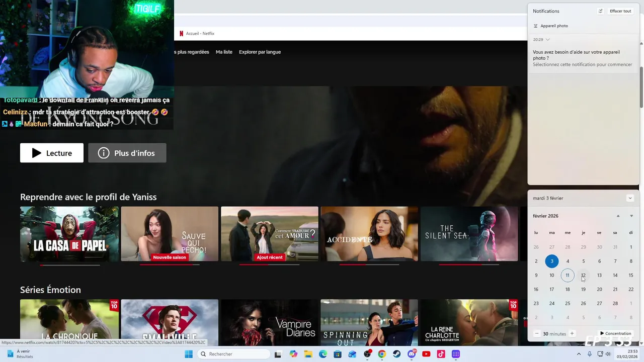Click the play triangle icon on the Lecture button
This screenshot has width=644, height=362.
coord(36,153)
